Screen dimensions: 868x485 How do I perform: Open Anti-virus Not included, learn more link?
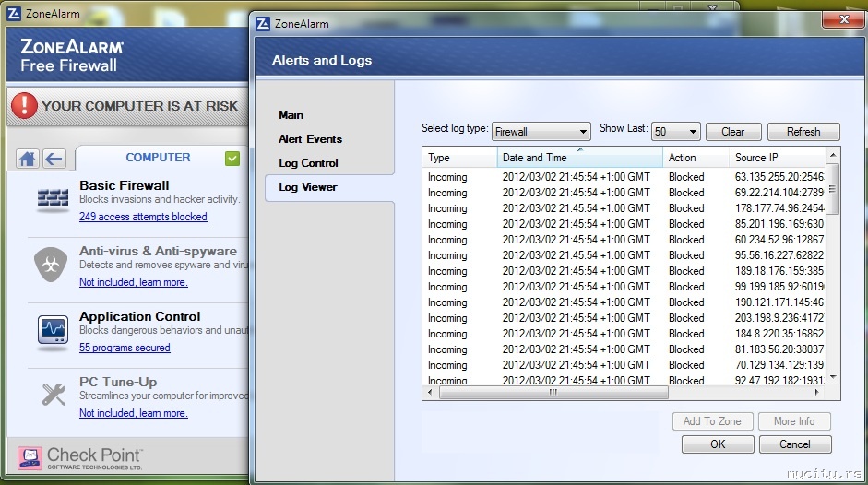pyautogui.click(x=134, y=282)
